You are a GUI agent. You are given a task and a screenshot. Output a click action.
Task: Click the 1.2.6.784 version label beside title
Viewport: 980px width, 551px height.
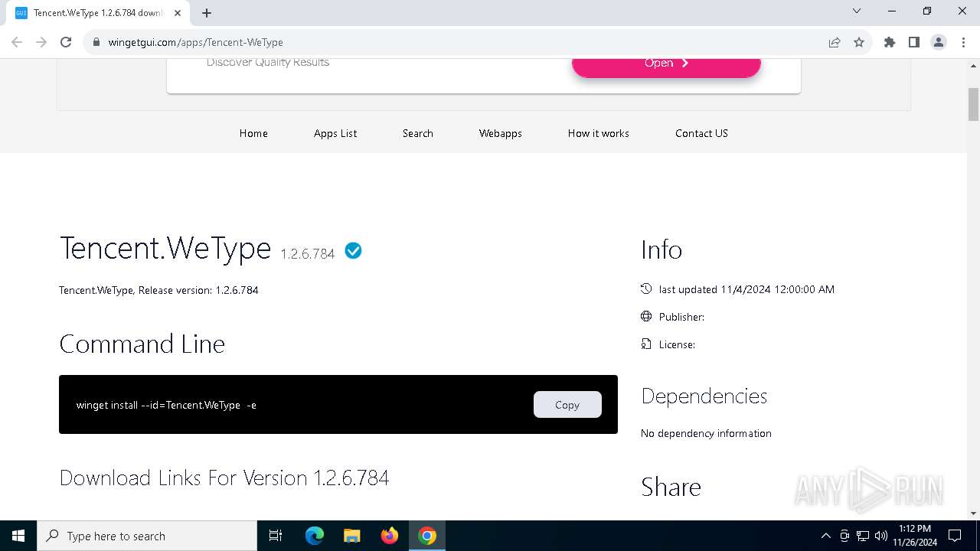tap(308, 254)
